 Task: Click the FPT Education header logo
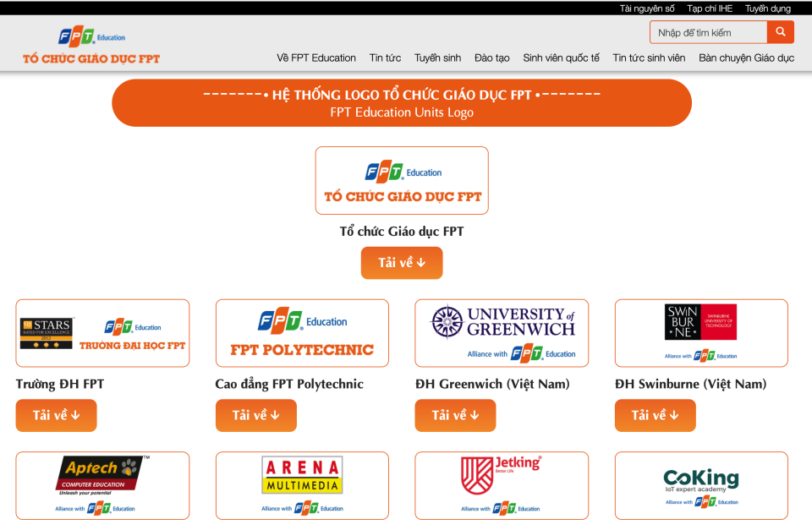[91, 46]
